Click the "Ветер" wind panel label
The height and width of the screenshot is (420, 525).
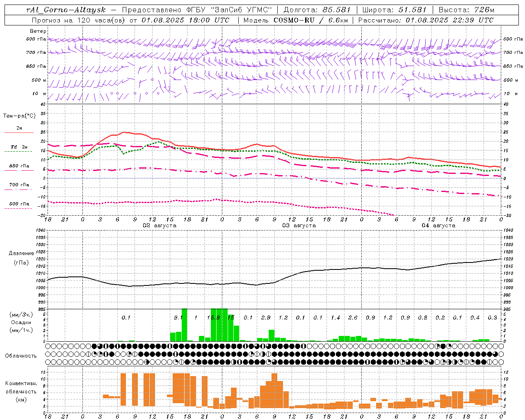[x=38, y=31]
